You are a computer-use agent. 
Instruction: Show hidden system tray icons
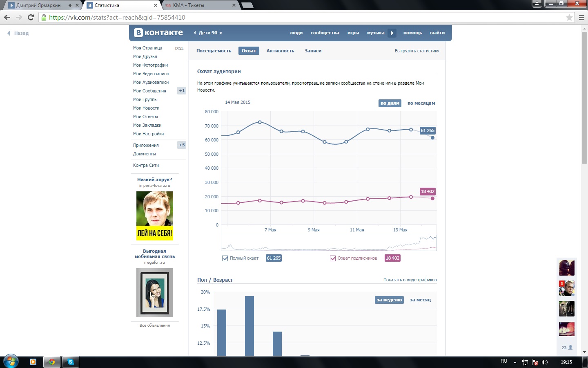515,362
